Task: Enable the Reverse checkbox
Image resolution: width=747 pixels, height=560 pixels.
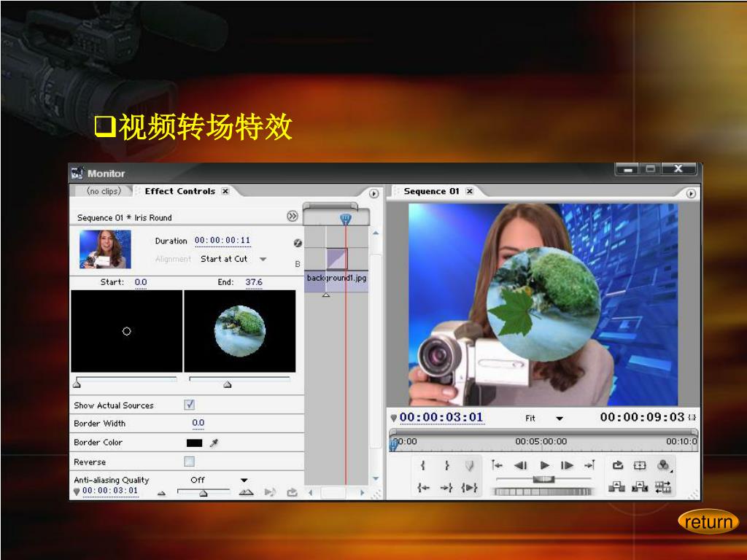Action: [189, 462]
